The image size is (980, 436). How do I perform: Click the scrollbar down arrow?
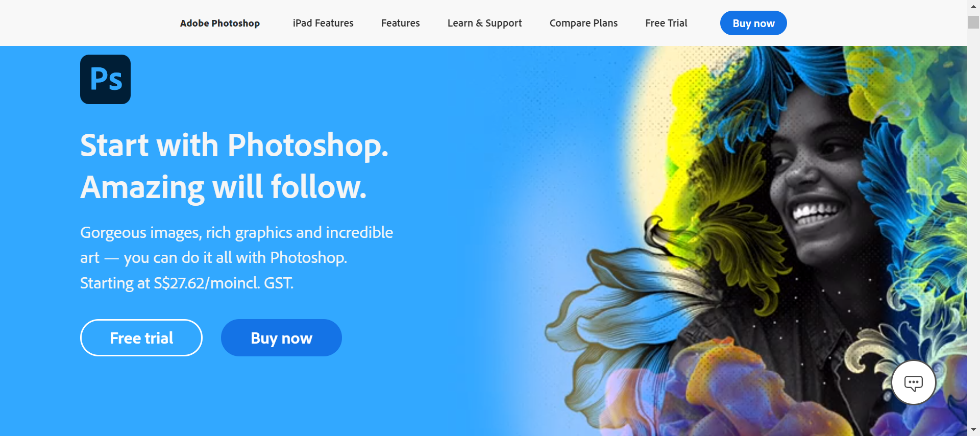coord(973,430)
